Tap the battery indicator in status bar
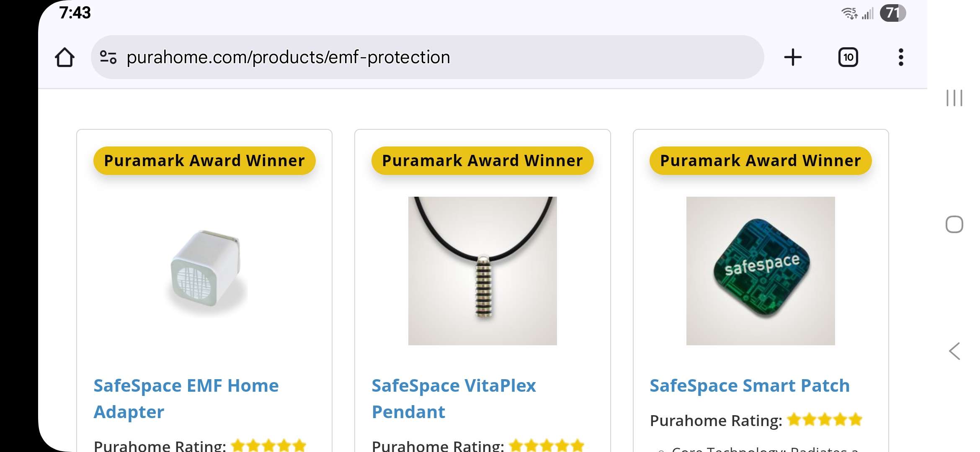Screen dimensions: 980x452 [892, 13]
